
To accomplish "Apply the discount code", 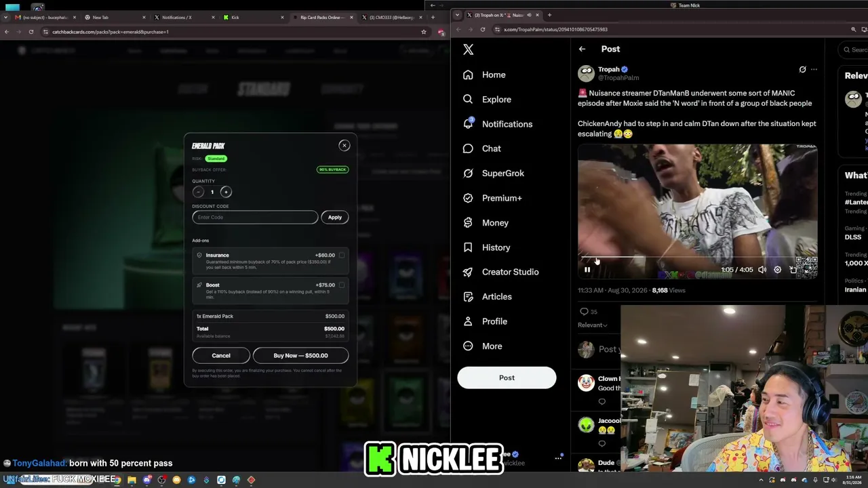I will pos(335,217).
